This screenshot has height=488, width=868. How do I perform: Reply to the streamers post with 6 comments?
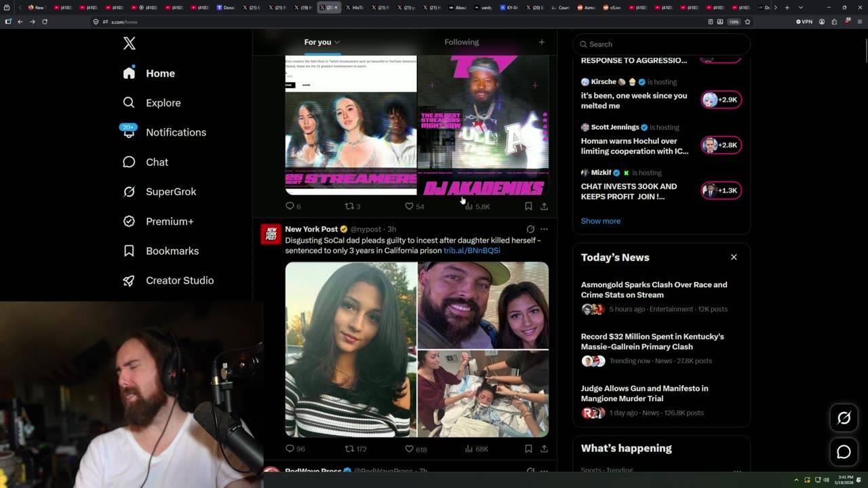click(x=293, y=206)
